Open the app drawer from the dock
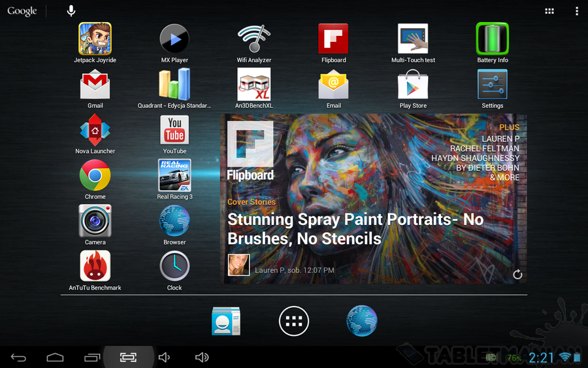This screenshot has height=368, width=588. (x=293, y=321)
